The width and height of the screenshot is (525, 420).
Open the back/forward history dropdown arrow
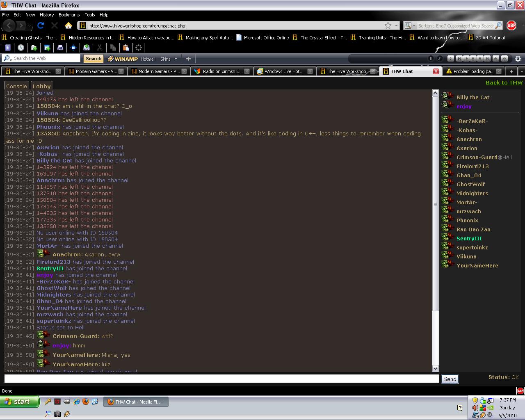[30, 25]
